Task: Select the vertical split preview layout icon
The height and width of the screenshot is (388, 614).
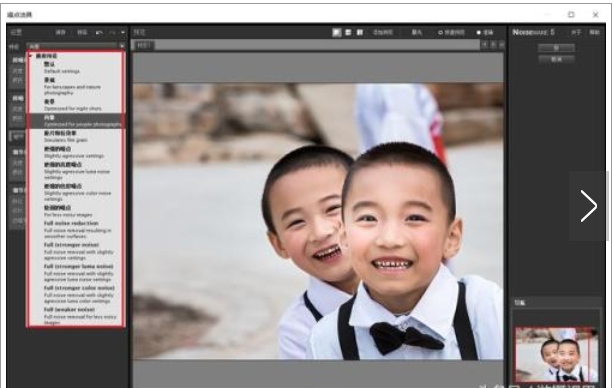Action: pyautogui.click(x=359, y=32)
